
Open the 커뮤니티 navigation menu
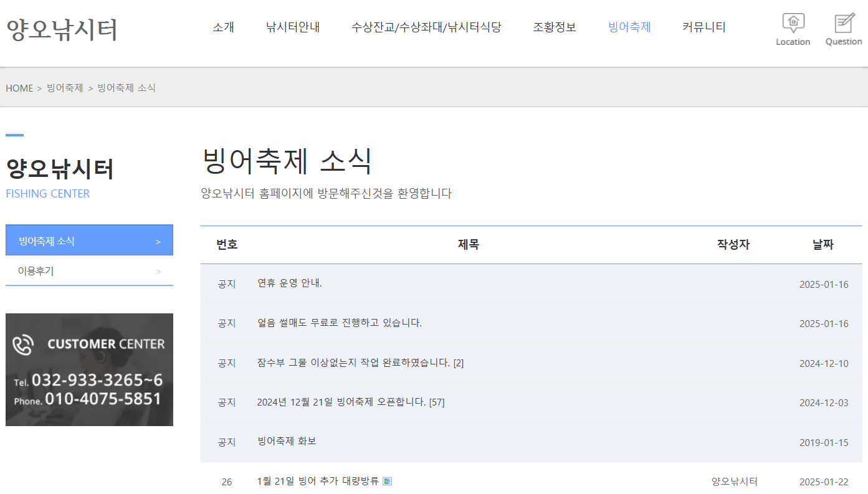click(703, 27)
